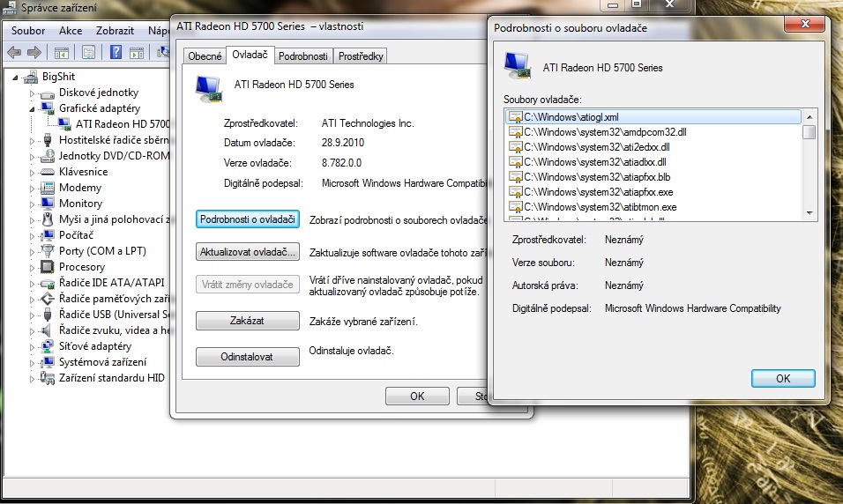The height and width of the screenshot is (504, 843).
Task: Switch to the Prostředky tab
Action: [361, 56]
